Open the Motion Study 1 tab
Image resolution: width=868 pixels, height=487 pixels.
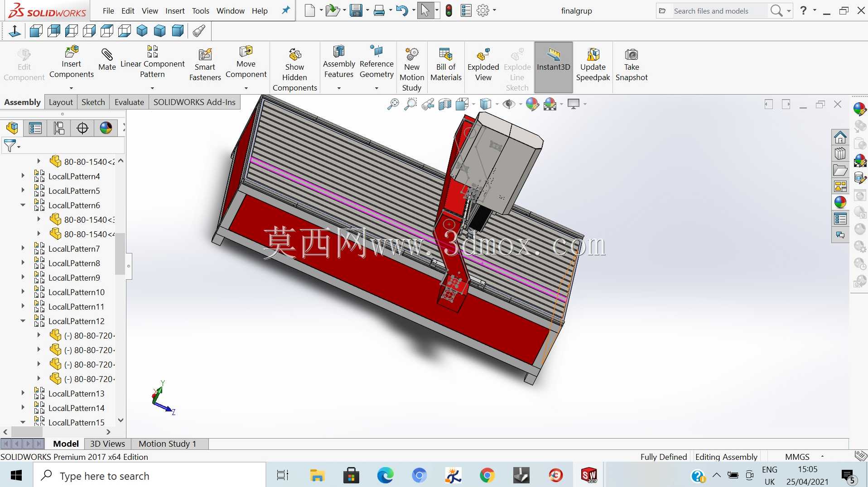click(x=168, y=444)
